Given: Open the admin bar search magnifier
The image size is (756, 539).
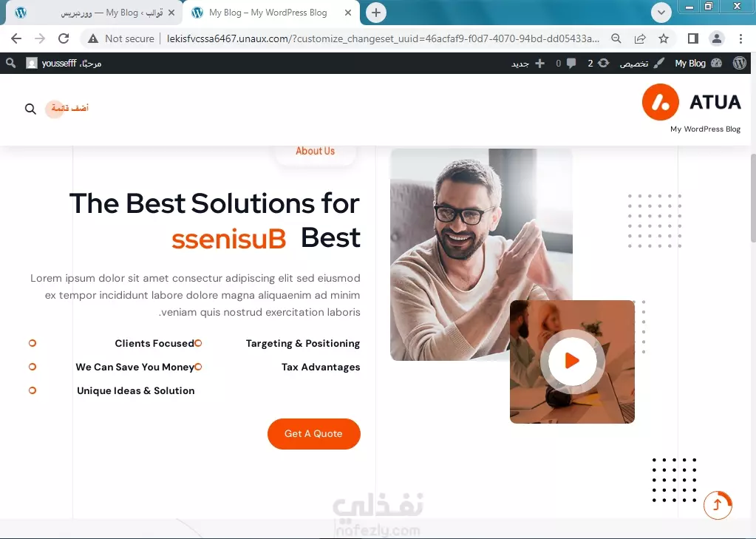Looking at the screenshot, I should (10, 63).
